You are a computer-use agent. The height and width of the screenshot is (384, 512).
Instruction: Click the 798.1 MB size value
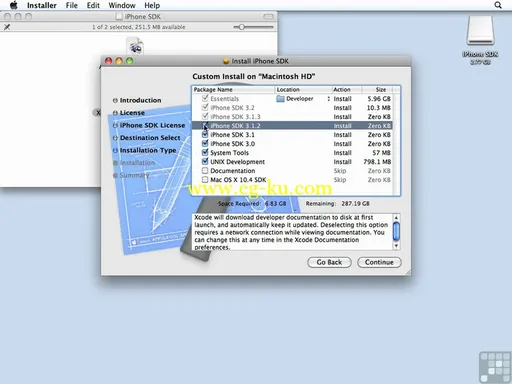click(377, 162)
